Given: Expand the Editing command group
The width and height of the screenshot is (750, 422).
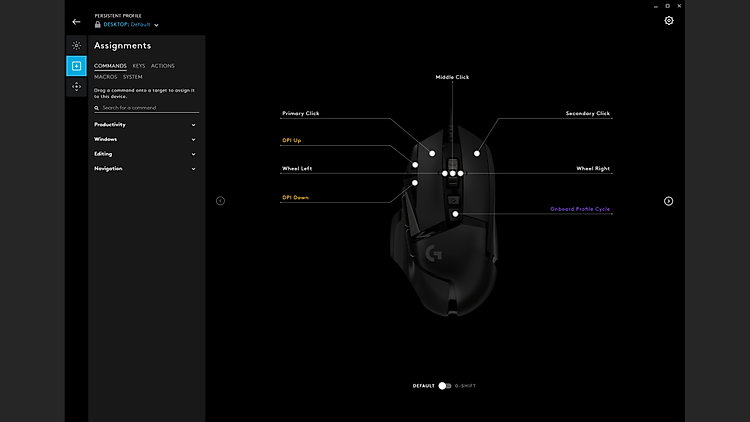Looking at the screenshot, I should point(145,154).
